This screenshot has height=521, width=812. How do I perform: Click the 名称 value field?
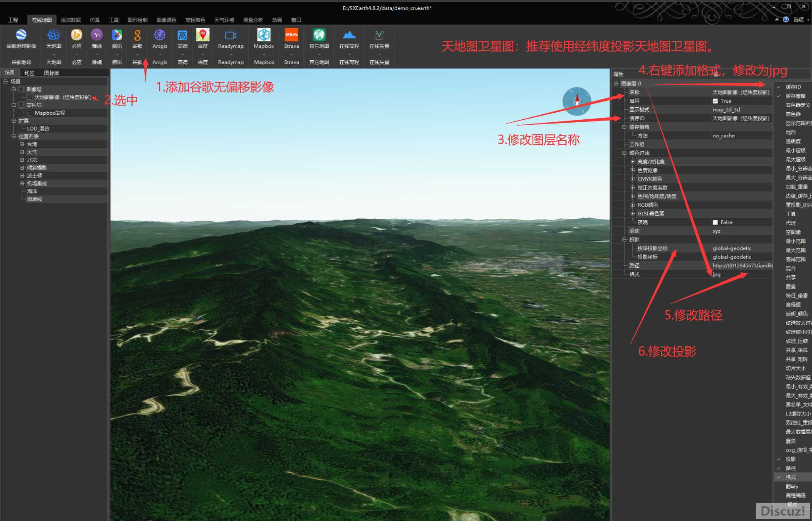[741, 92]
